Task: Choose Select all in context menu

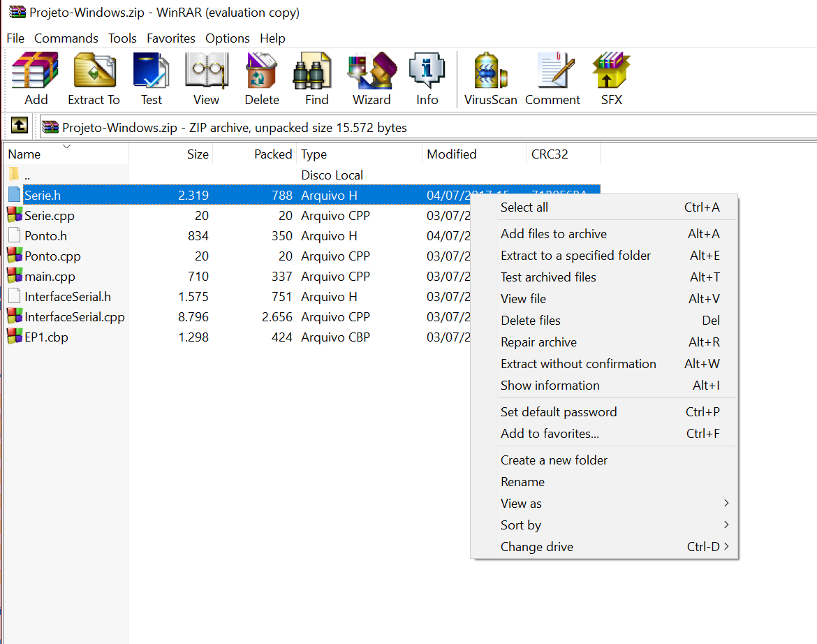Action: [x=604, y=207]
